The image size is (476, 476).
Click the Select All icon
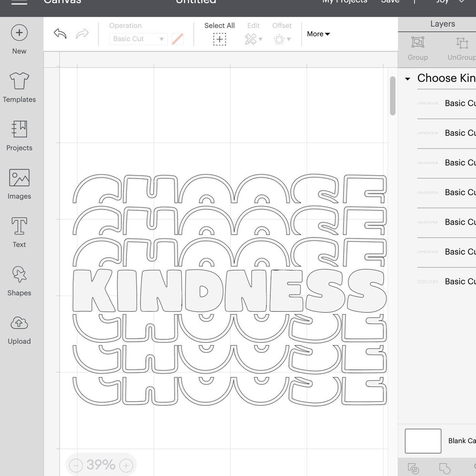pos(219,39)
